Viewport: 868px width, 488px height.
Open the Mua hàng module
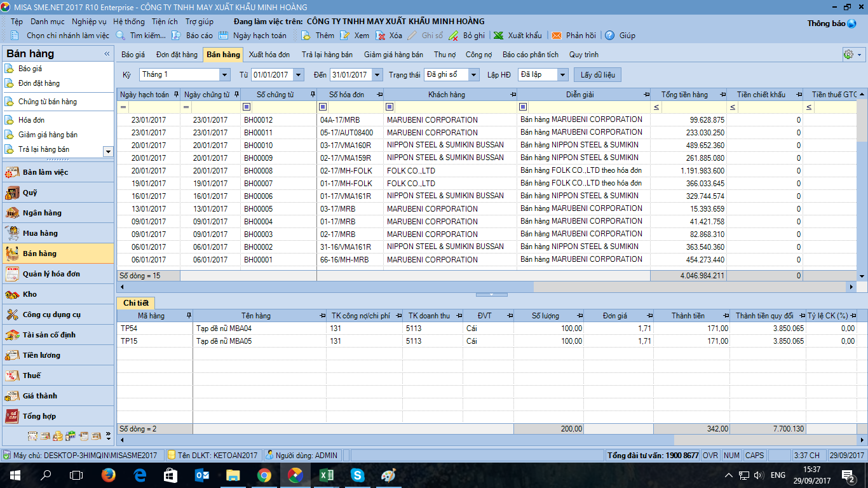pyautogui.click(x=57, y=233)
